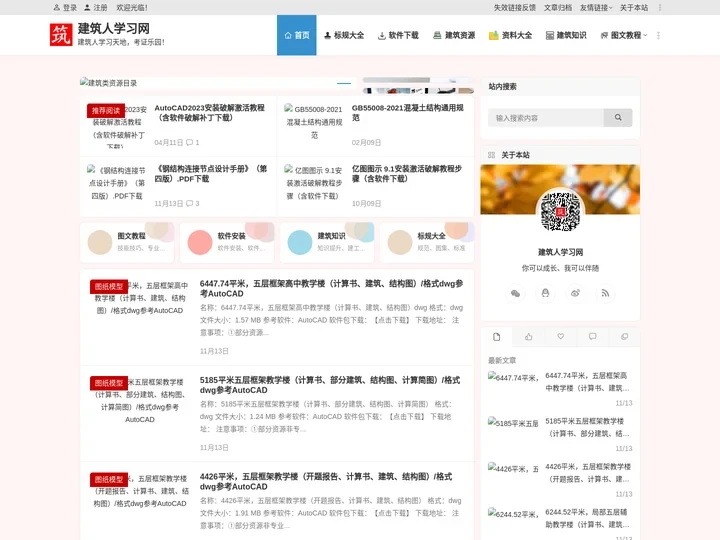Image resolution: width=720 pixels, height=540 pixels.
Task: Open the 5185平米五层框架教学楼 post title
Action: pyautogui.click(x=330, y=385)
